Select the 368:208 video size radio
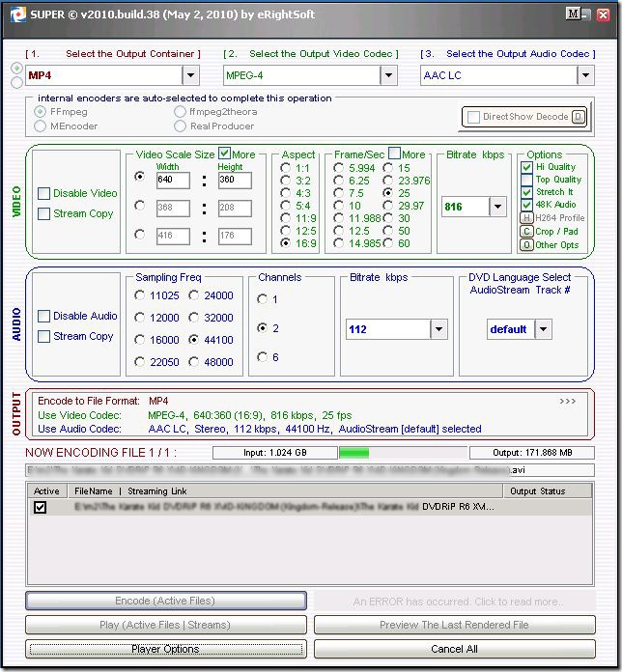 139,206
